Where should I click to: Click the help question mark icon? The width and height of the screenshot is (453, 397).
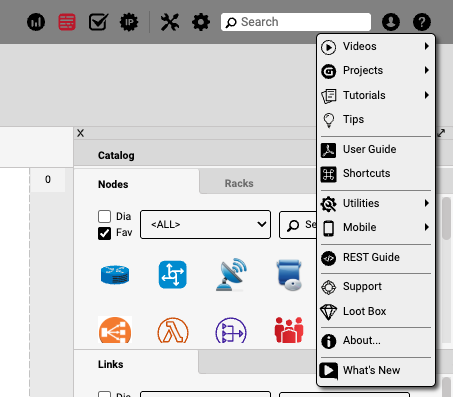(x=422, y=22)
